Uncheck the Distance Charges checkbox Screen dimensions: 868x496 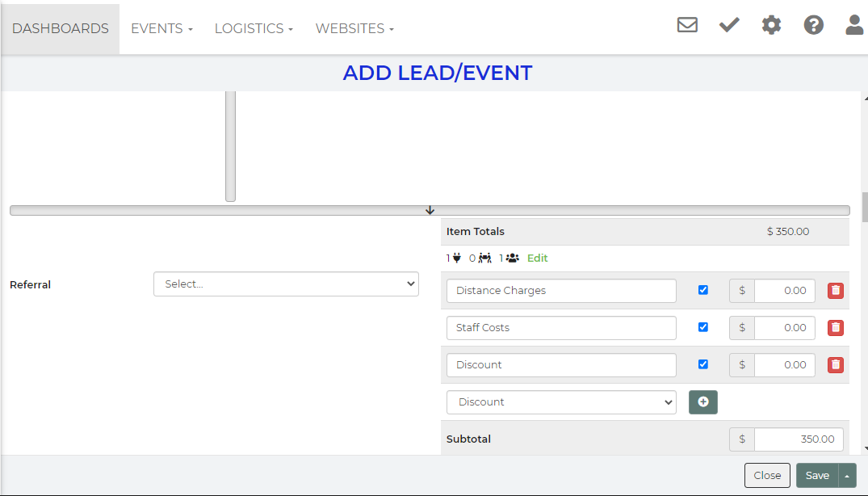pos(702,290)
